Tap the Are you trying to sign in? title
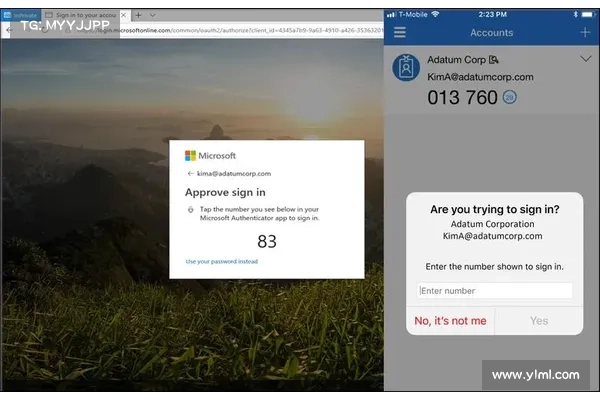Viewport: 600px width, 400px height. pos(495,209)
